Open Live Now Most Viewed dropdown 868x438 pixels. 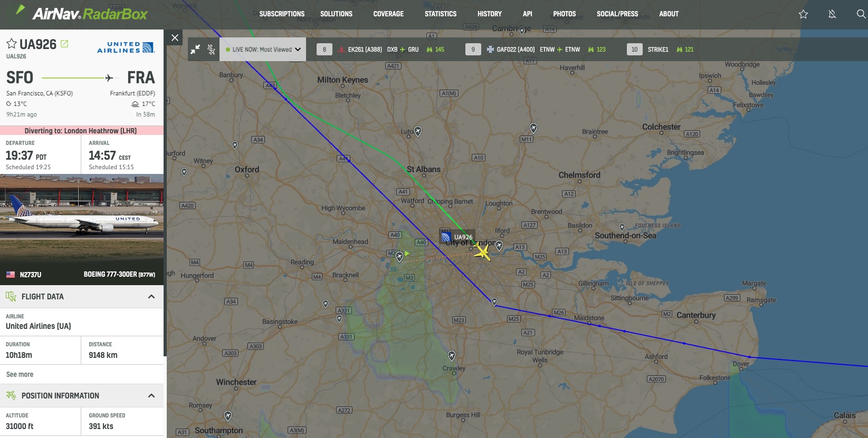click(x=263, y=50)
